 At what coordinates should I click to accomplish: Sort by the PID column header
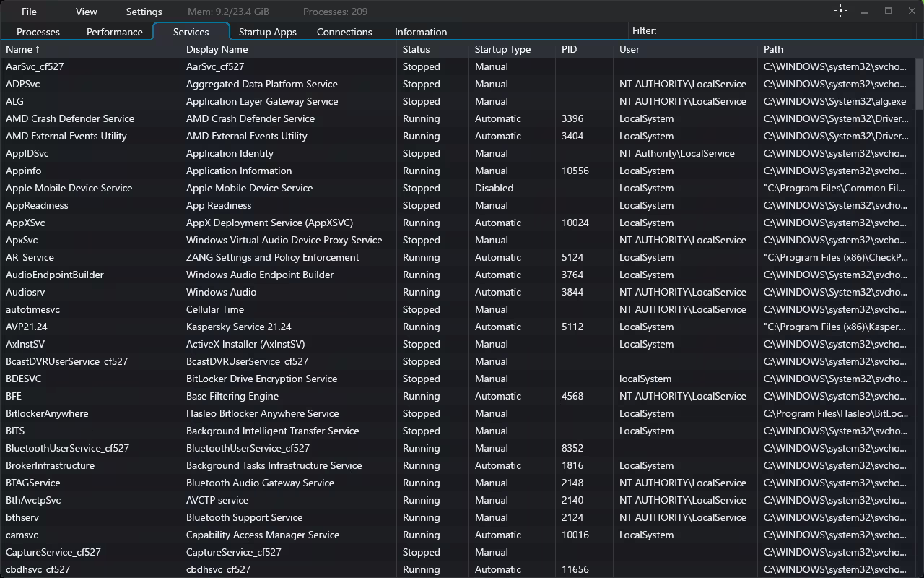tap(585, 49)
